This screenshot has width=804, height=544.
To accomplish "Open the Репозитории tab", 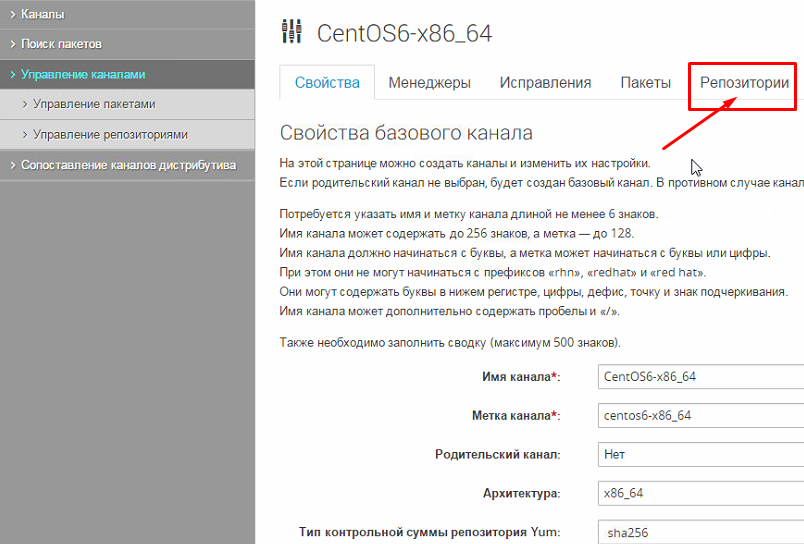I will [743, 83].
